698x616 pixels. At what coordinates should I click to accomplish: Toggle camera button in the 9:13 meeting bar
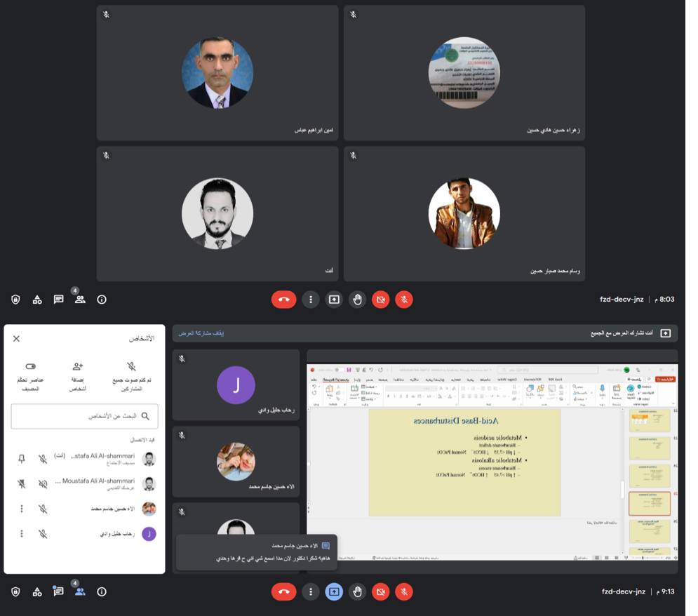[x=381, y=591]
